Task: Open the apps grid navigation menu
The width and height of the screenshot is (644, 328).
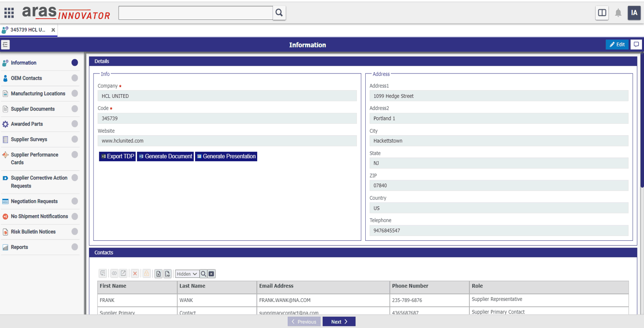Action: (9, 13)
